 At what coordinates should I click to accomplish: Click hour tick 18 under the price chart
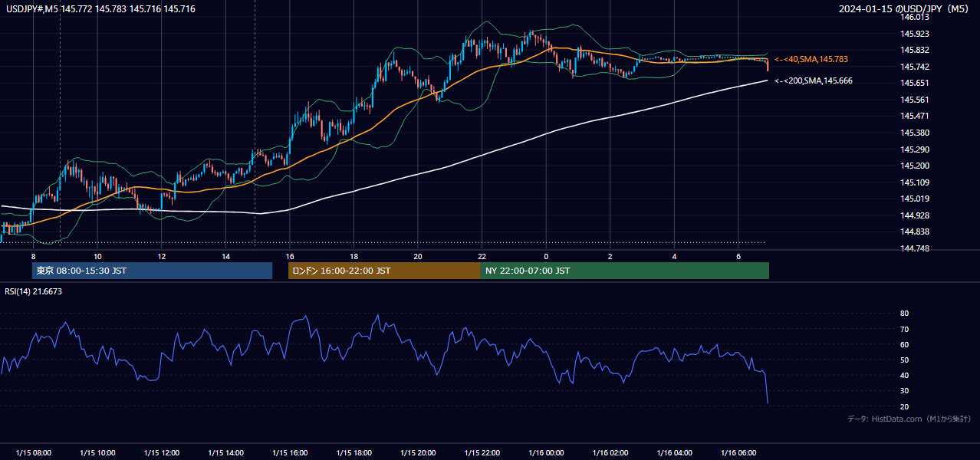[x=354, y=256]
